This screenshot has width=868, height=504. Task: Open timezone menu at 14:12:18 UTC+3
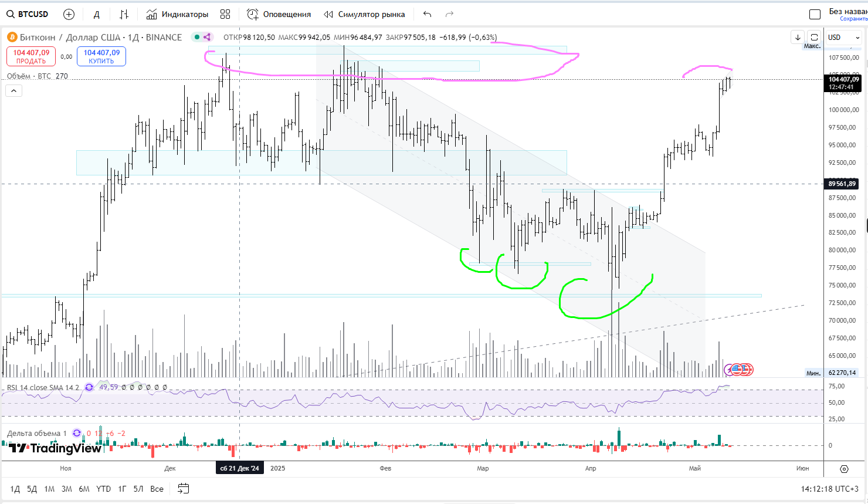tap(830, 489)
